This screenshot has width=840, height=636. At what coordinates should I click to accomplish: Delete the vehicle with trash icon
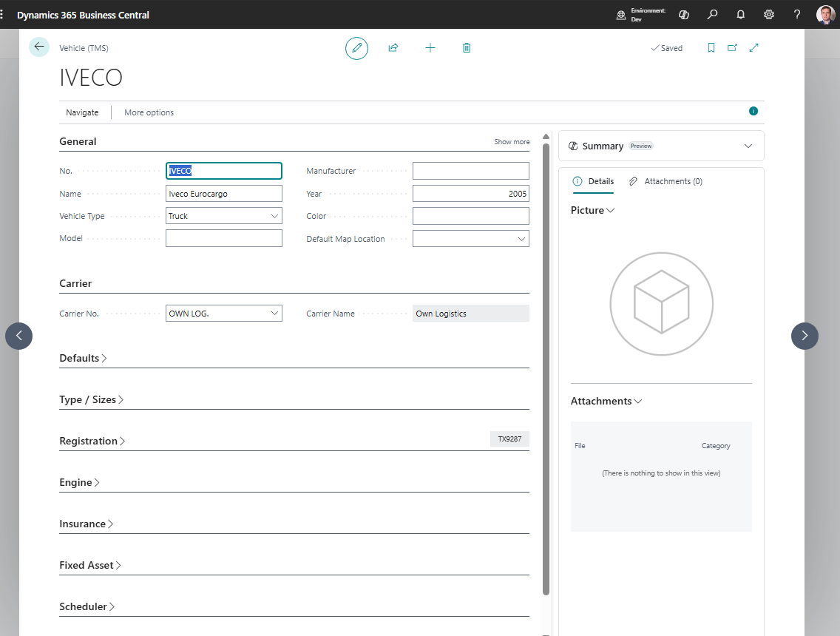coord(467,47)
